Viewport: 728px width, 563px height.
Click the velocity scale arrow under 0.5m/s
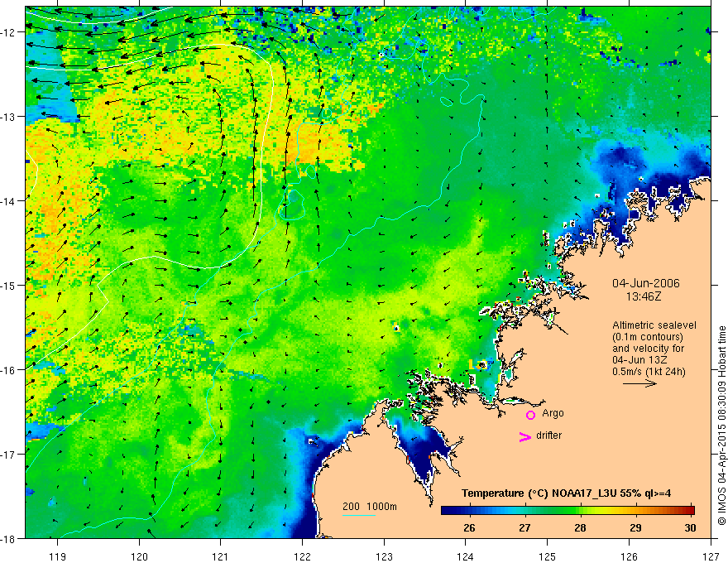639,383
